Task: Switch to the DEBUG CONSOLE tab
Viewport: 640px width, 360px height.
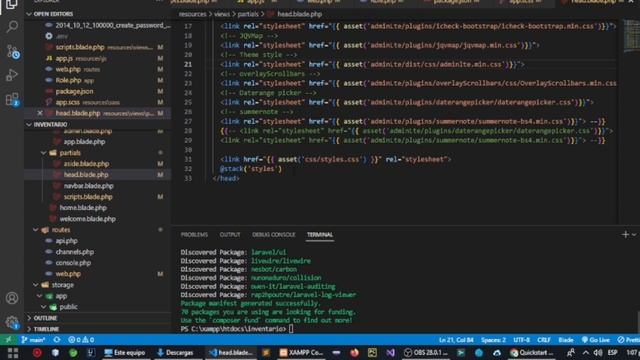Action: pos(273,235)
